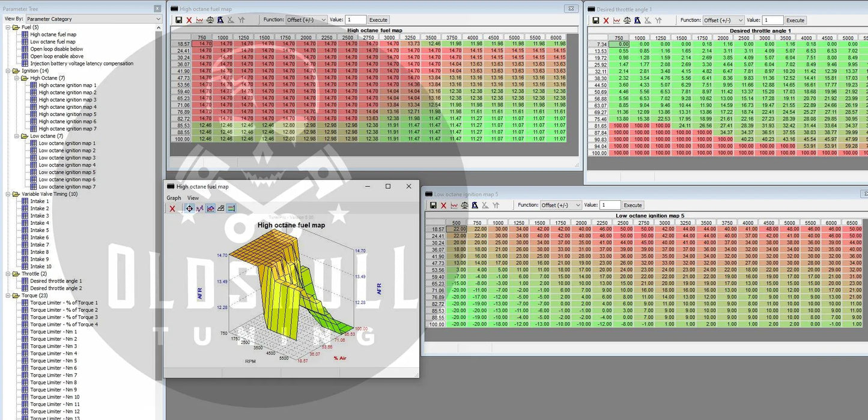Click Execute button in Low octane ignition map 5
Image resolution: width=868 pixels, height=420 pixels.
[633, 205]
